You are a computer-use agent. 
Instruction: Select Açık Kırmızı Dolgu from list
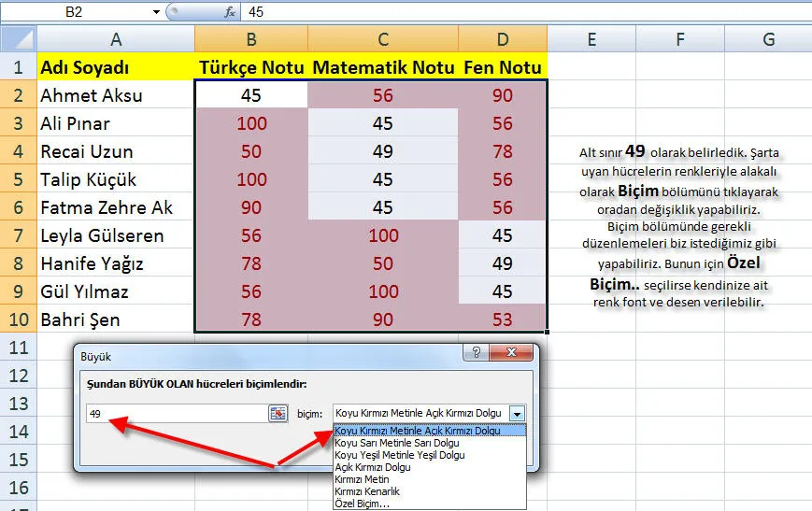point(373,467)
